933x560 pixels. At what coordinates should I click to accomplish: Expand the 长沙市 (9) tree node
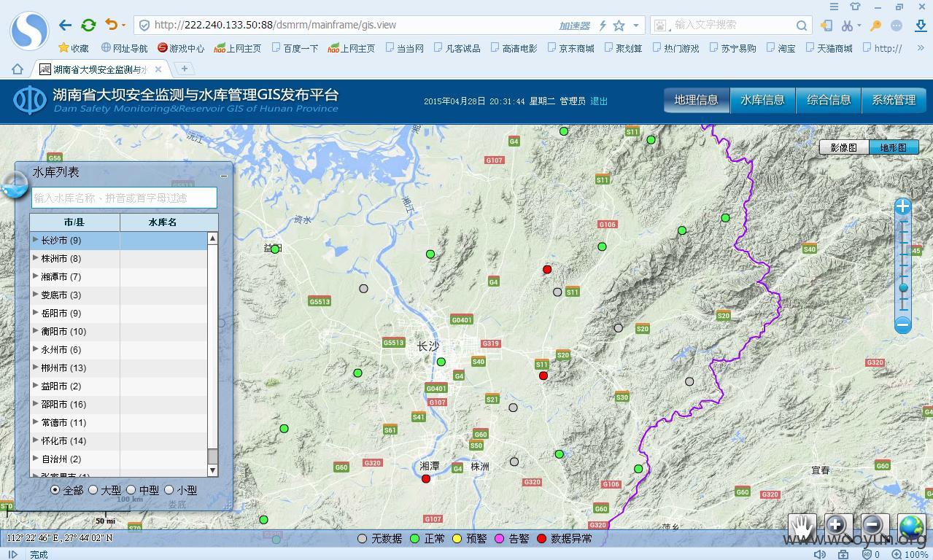[x=35, y=239]
